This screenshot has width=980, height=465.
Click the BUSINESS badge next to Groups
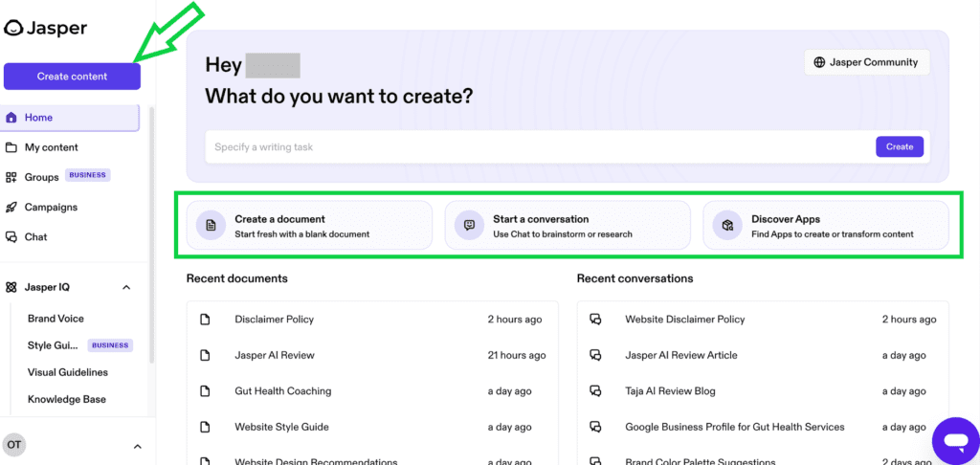tap(87, 175)
